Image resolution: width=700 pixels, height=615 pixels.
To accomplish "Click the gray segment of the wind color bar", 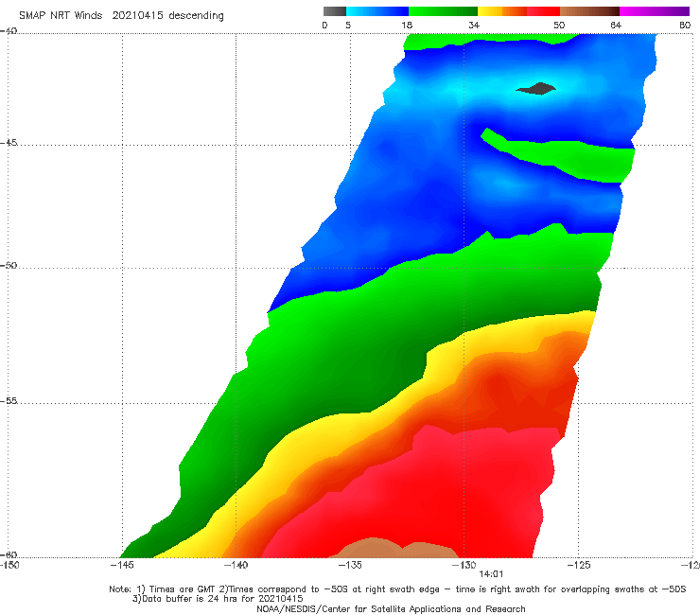I will pyautogui.click(x=335, y=11).
